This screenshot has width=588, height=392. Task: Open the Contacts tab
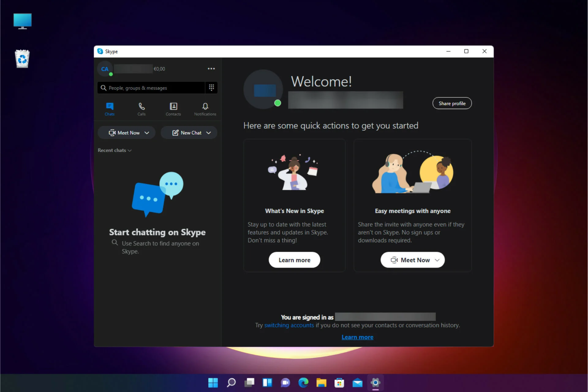tap(173, 109)
